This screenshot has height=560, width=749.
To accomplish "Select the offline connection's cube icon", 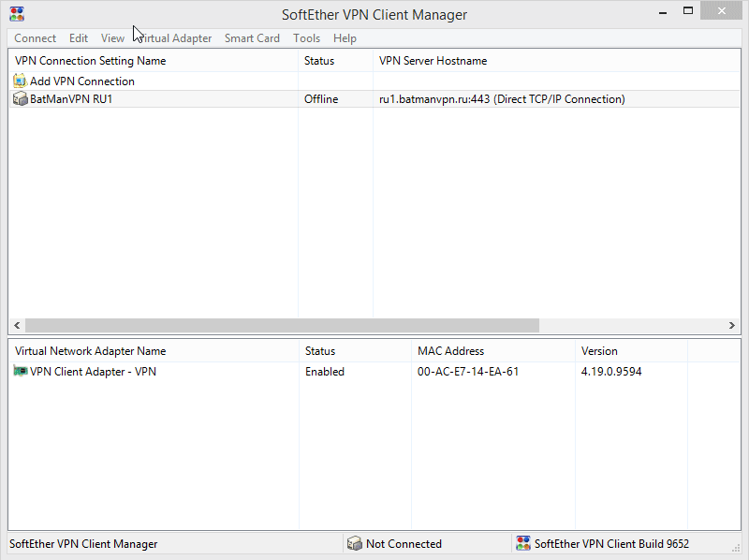I will pyautogui.click(x=20, y=98).
